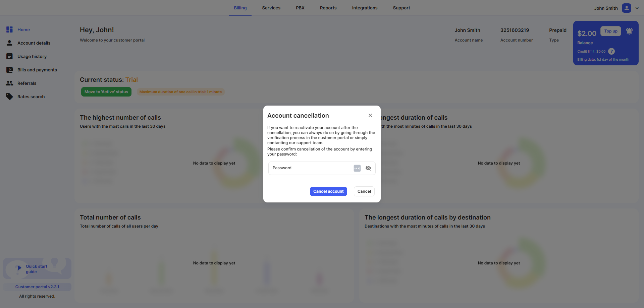Toggle password visibility eye icon
644x308 pixels.
[368, 168]
